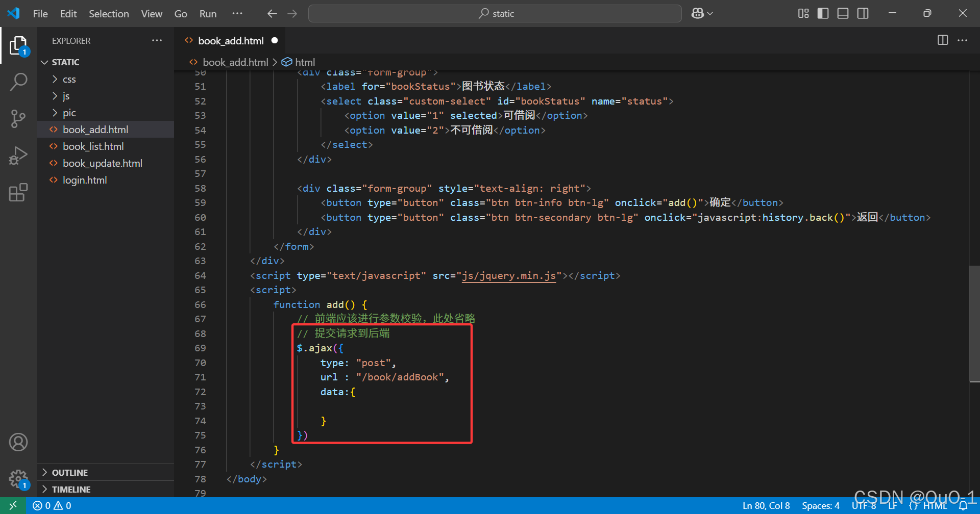The height and width of the screenshot is (514, 980).
Task: Change the end of line sequence LF
Action: point(892,505)
